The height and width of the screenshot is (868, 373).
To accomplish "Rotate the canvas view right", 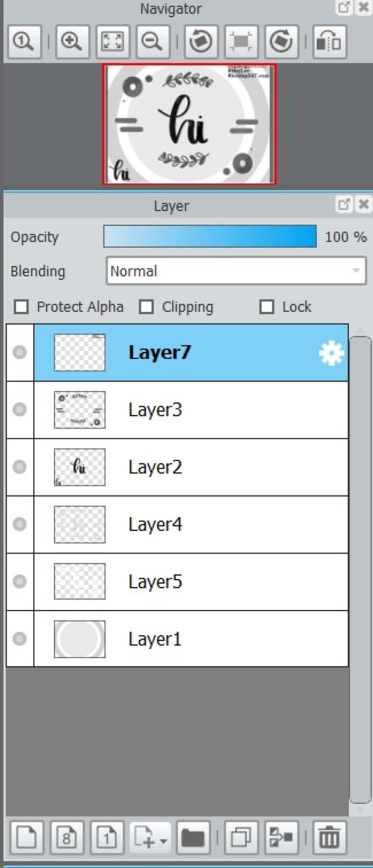I will click(x=281, y=41).
